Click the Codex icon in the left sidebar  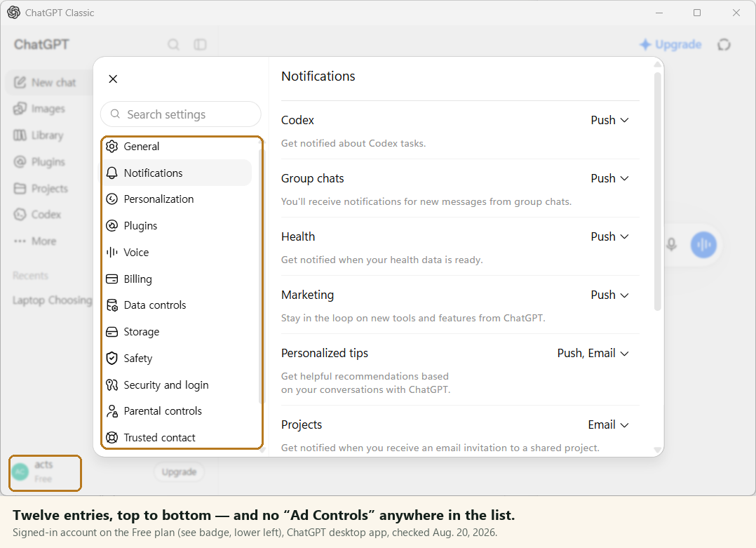[x=20, y=214]
